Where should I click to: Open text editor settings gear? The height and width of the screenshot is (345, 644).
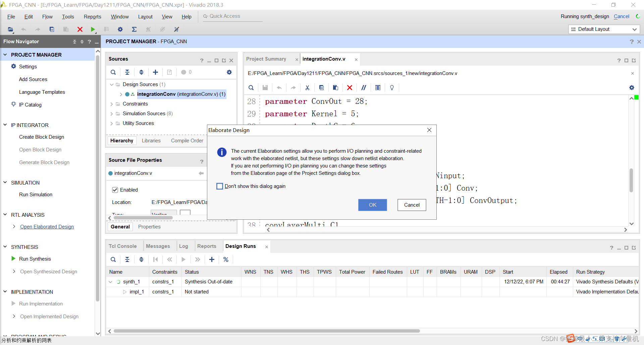tap(632, 88)
